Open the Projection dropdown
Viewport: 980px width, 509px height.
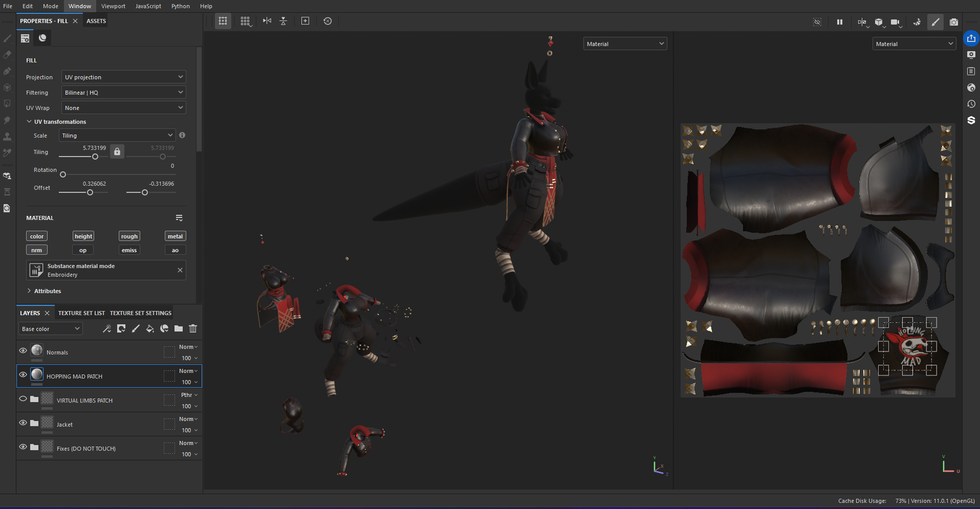(x=124, y=77)
